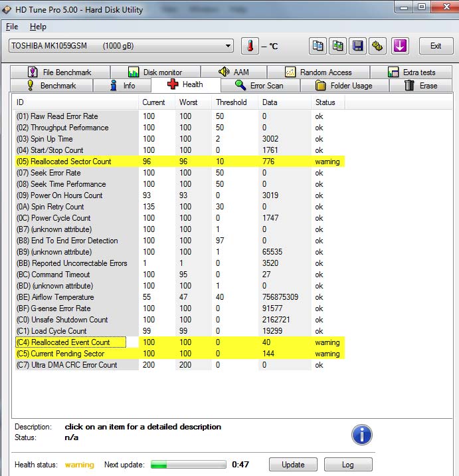Viewport: 459px width, 476px height.
Task: Click the Current column header
Action: pos(157,102)
